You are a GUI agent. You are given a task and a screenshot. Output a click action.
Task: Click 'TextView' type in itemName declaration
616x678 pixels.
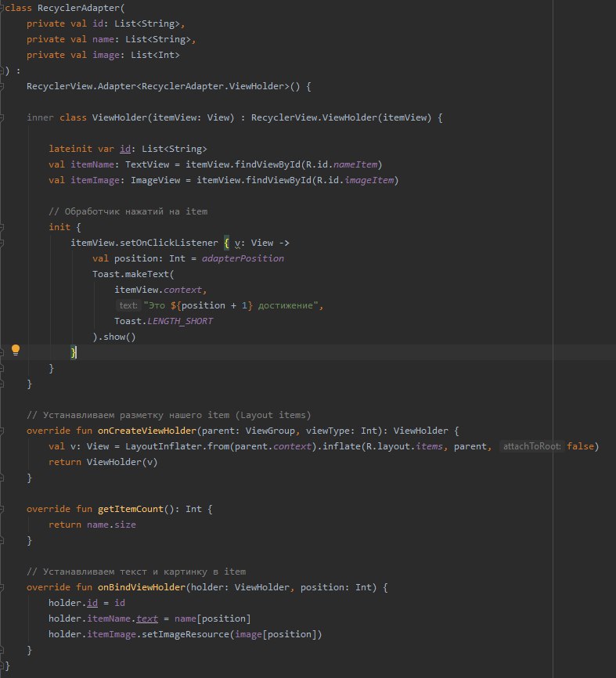pos(147,164)
